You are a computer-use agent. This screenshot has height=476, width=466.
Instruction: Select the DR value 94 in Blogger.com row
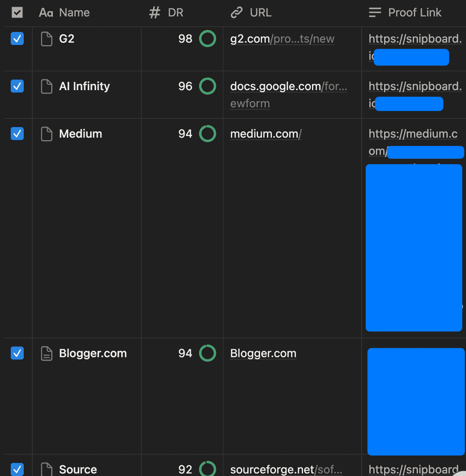[x=185, y=353]
